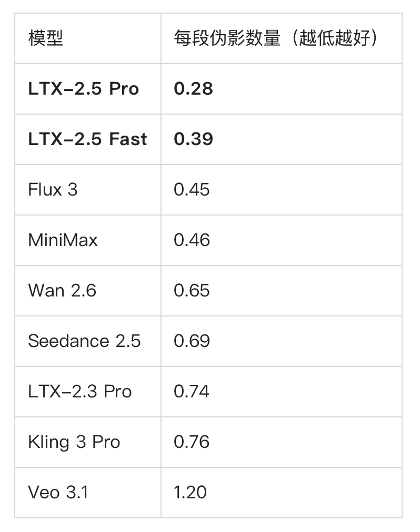
Task: Select the Veo 3.1 model cell
Action: click(x=88, y=493)
